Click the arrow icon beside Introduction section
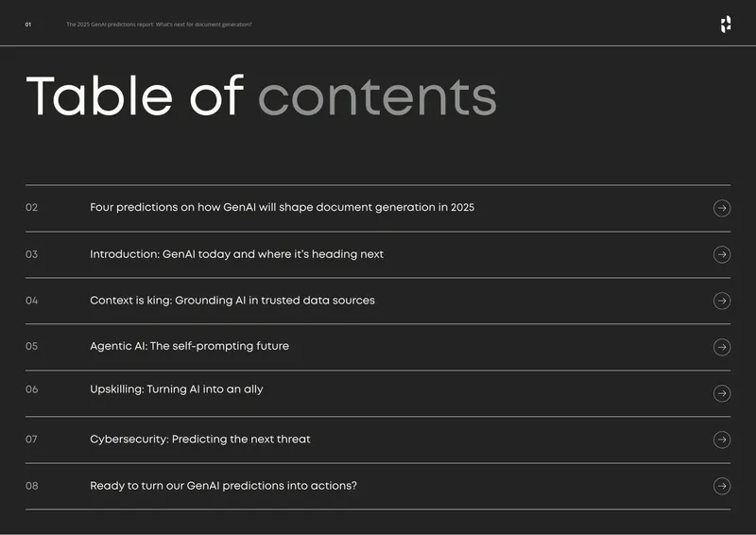The width and height of the screenshot is (756, 535). coord(721,254)
